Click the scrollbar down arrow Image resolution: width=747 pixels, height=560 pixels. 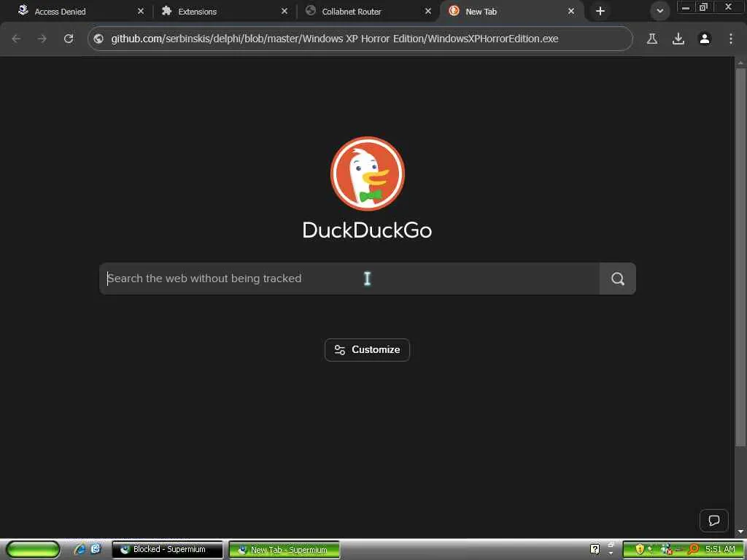pyautogui.click(x=740, y=532)
